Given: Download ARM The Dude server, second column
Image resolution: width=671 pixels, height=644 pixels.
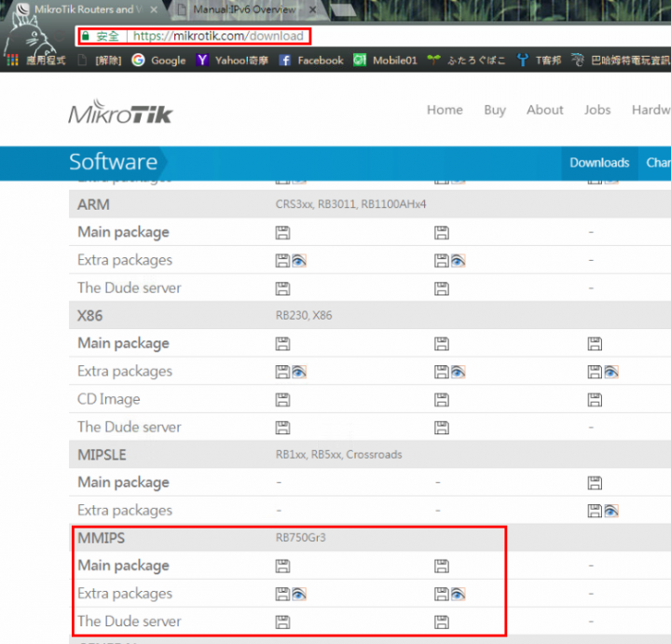Looking at the screenshot, I should [x=442, y=289].
